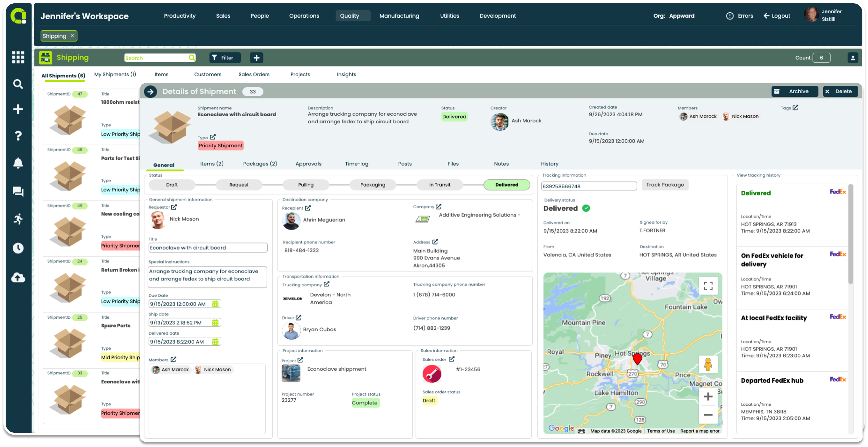The image size is (868, 447).
Task: Click the Track Package button
Action: click(665, 185)
